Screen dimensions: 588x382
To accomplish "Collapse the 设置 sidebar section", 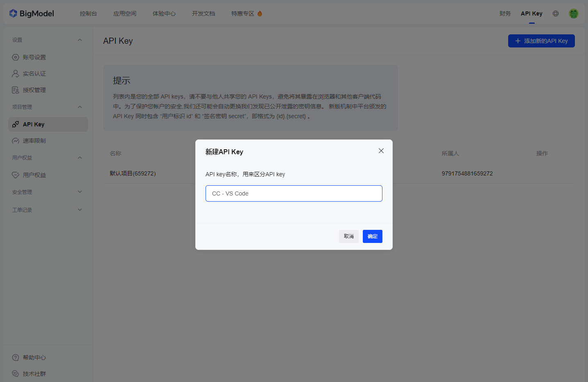I will (x=80, y=40).
